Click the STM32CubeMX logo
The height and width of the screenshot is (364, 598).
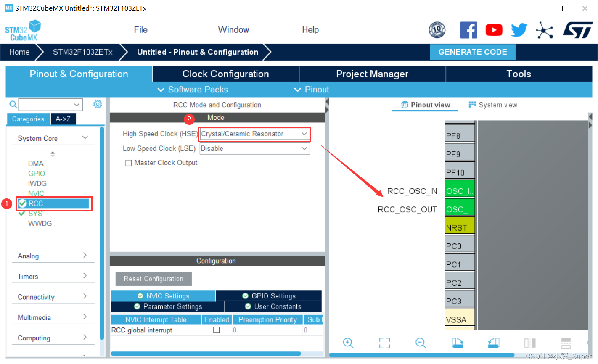click(23, 30)
